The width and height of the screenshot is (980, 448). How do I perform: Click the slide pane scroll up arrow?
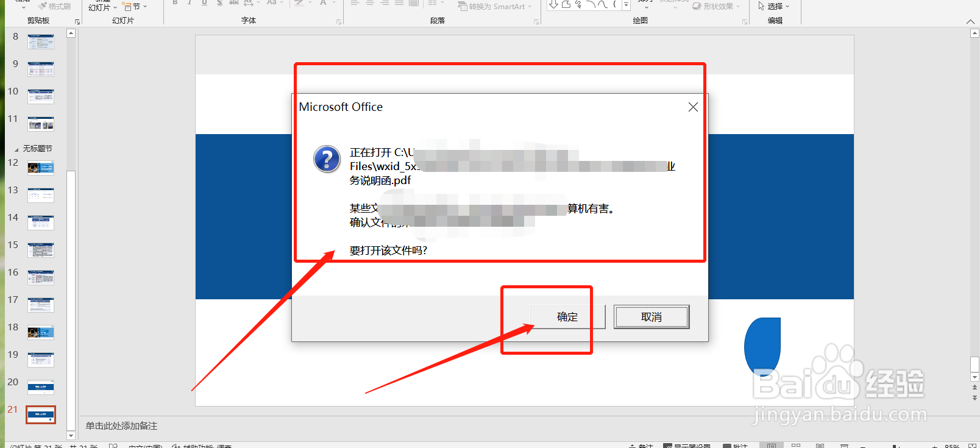click(71, 33)
